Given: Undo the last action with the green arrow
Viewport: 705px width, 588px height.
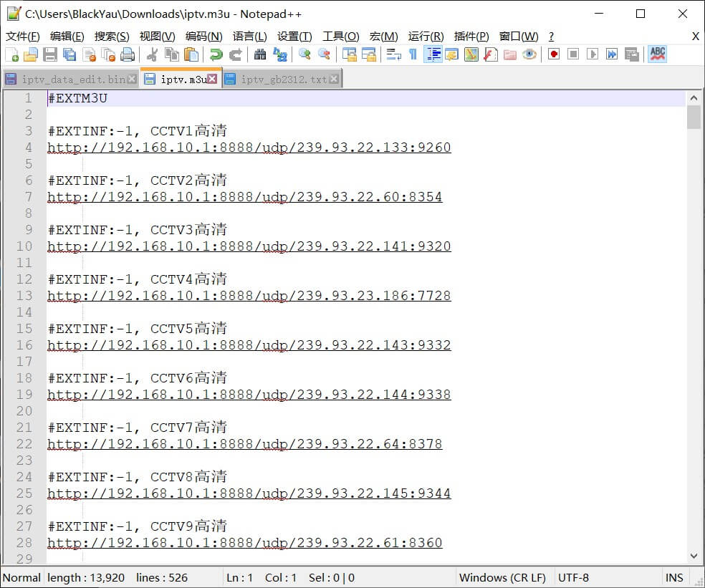Looking at the screenshot, I should pos(216,55).
